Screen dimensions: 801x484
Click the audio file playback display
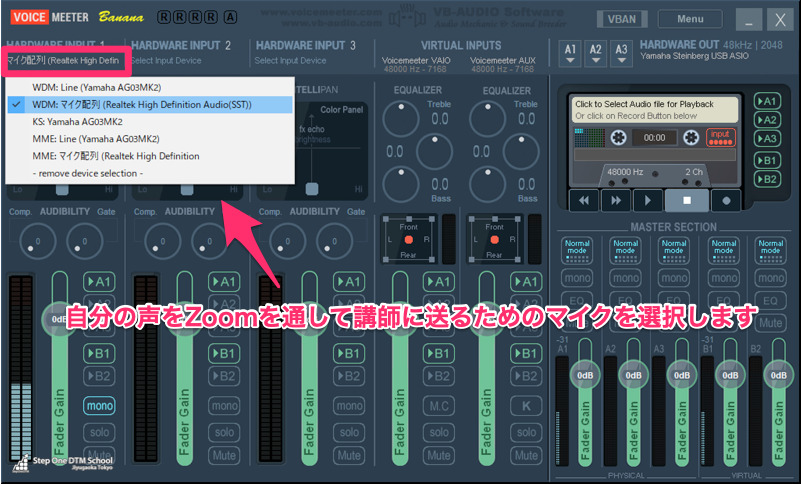(654, 110)
